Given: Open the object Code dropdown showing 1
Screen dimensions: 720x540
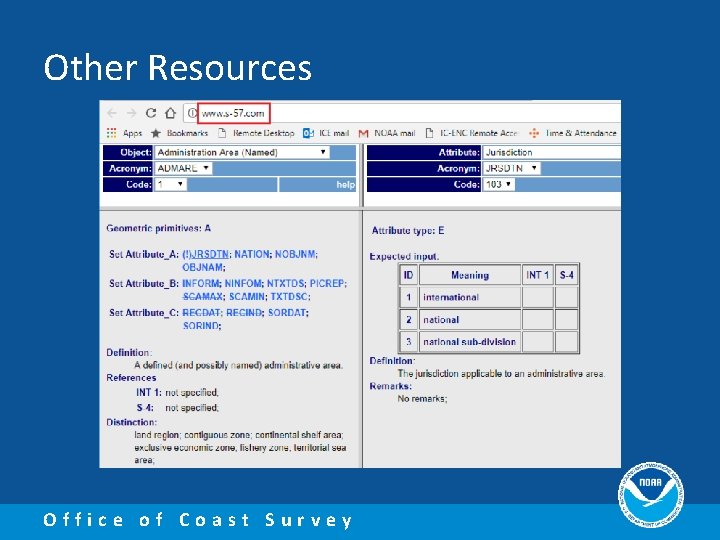Looking at the screenshot, I should coord(170,185).
